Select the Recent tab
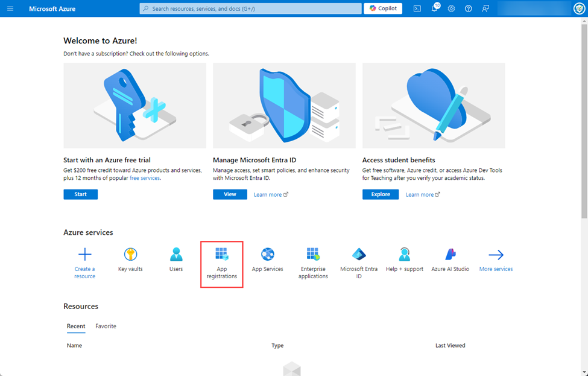Viewport: 588px width, 376px height. point(75,326)
